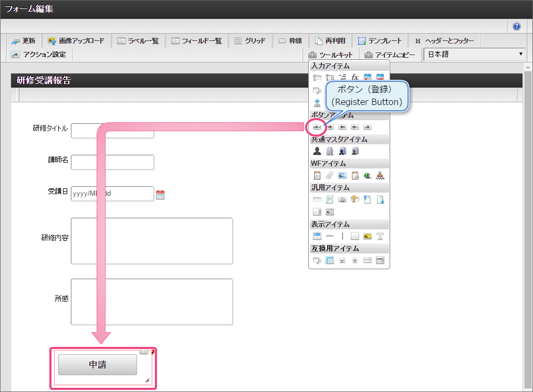Select the list-search item icon under 入力アイテム

[317, 90]
